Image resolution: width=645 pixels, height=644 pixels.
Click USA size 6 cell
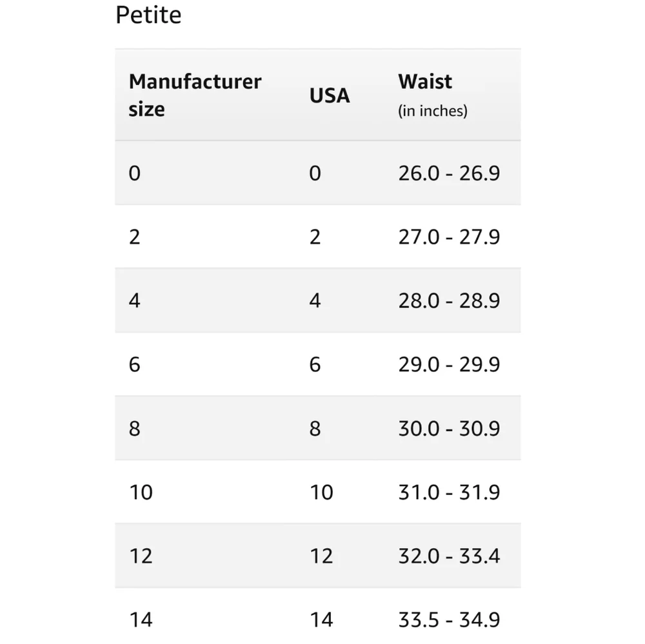[x=315, y=365]
